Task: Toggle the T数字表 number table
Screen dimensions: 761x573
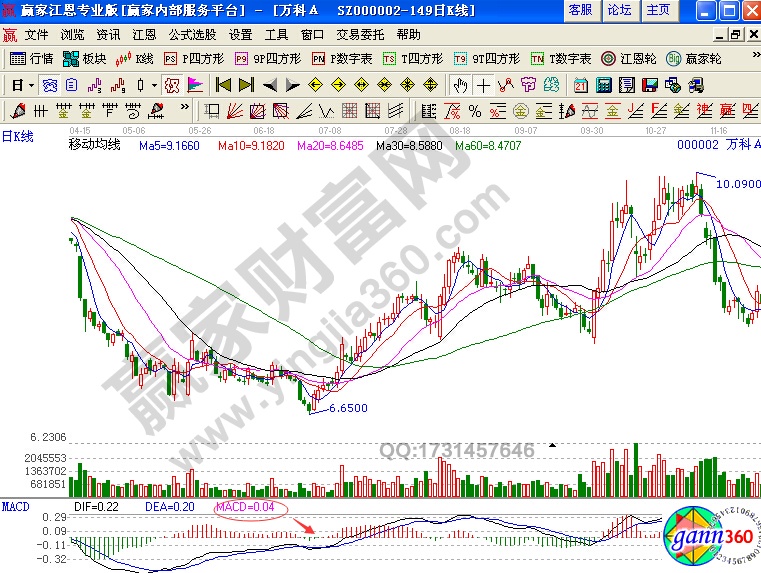Action: click(x=559, y=59)
